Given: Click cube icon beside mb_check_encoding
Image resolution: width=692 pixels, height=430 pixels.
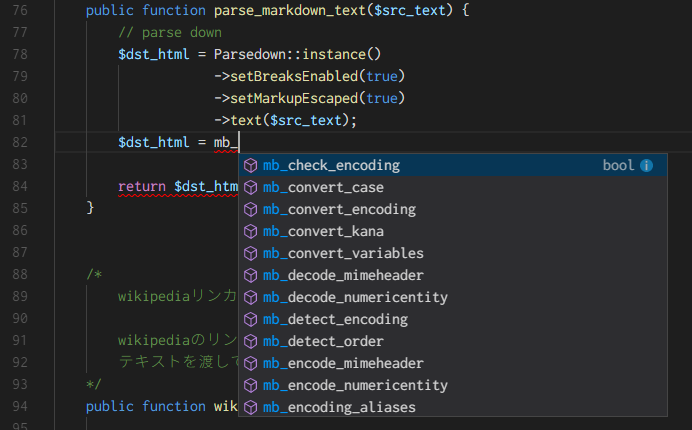Looking at the screenshot, I should coord(251,166).
